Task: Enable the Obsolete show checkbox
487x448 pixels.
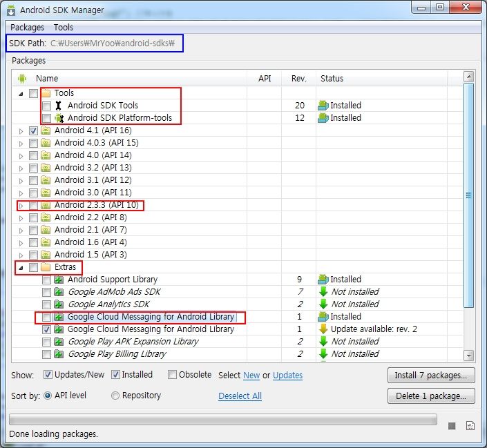Action: 172,375
